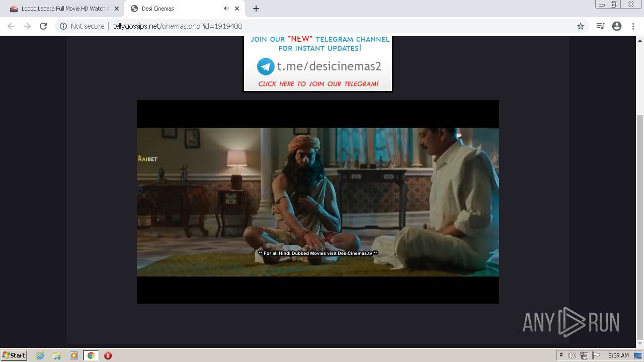The height and width of the screenshot is (362, 644).
Task: Open File Explorer from taskbar
Action: pos(57,355)
